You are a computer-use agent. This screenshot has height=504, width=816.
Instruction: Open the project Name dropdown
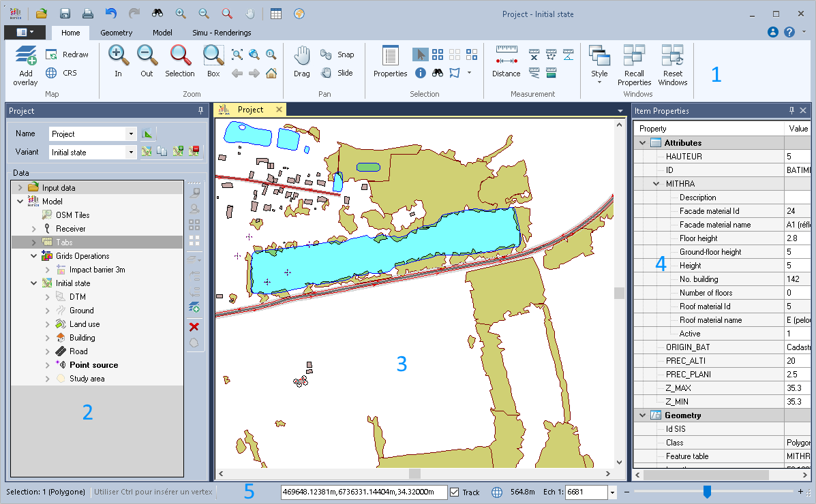[x=131, y=133]
